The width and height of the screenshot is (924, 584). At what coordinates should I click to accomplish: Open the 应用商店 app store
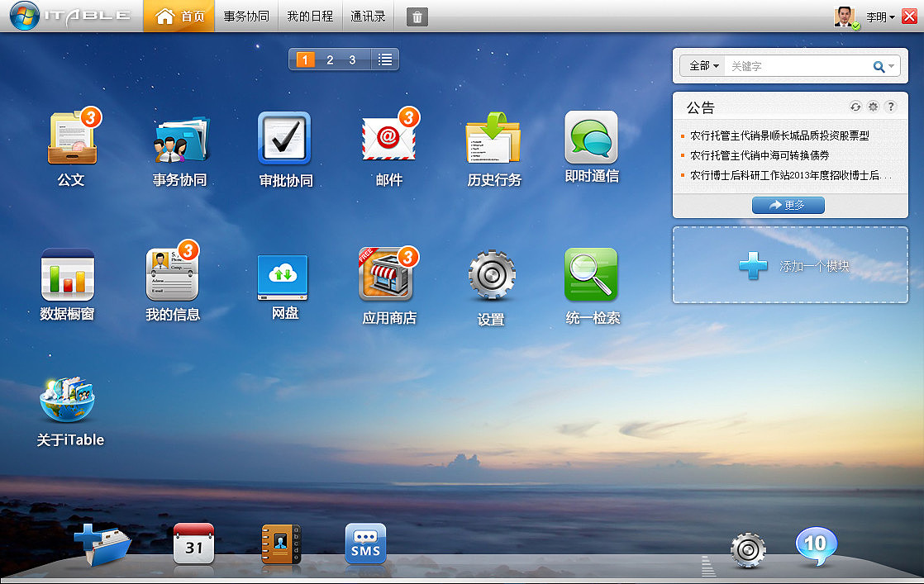pyautogui.click(x=387, y=274)
